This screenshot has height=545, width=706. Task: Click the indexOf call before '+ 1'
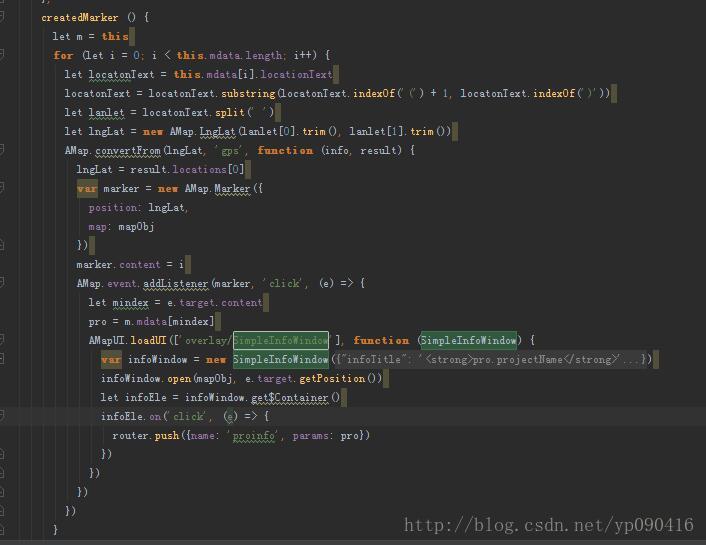(374, 93)
